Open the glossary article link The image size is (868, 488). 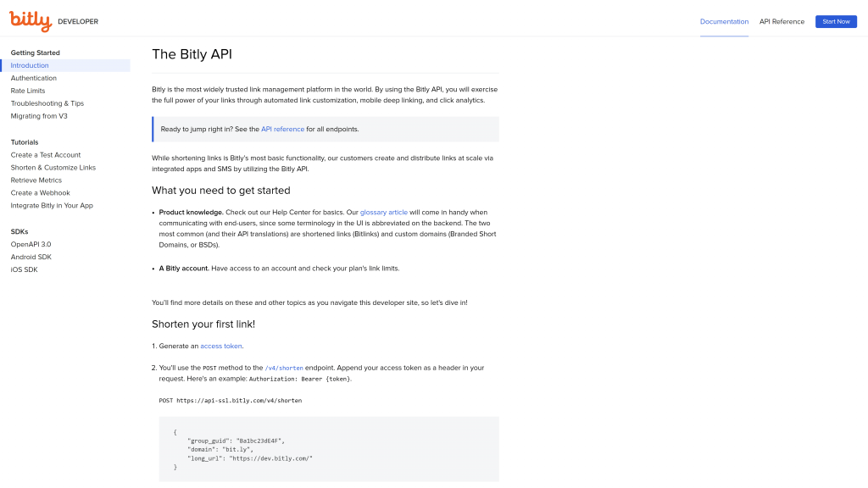point(383,212)
